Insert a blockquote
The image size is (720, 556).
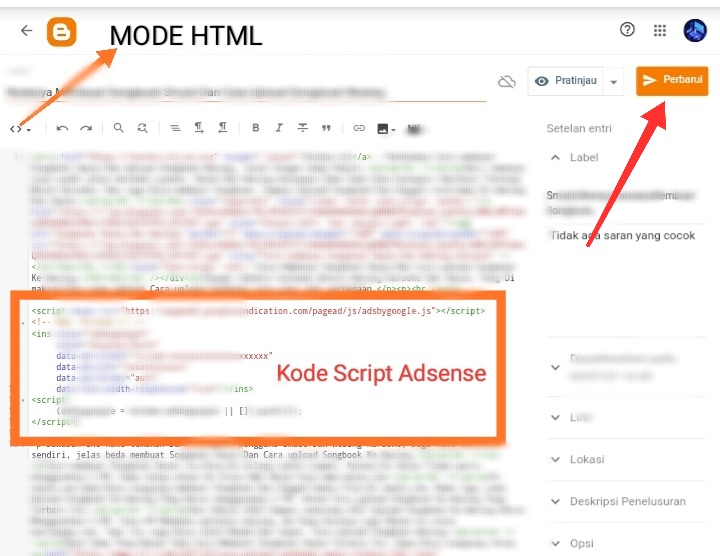[x=326, y=128]
